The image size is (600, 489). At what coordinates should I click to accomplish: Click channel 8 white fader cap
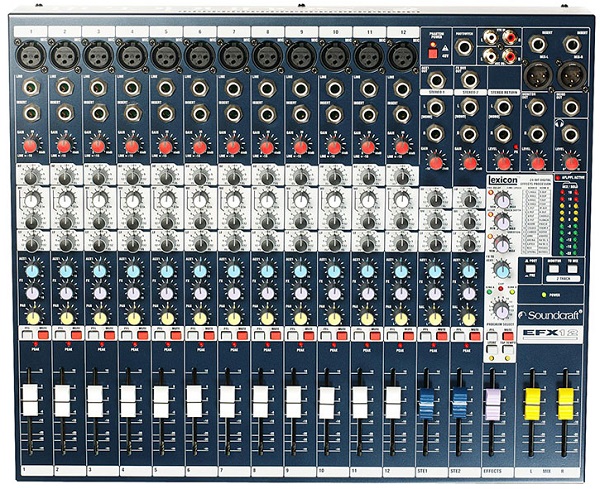coord(261,401)
